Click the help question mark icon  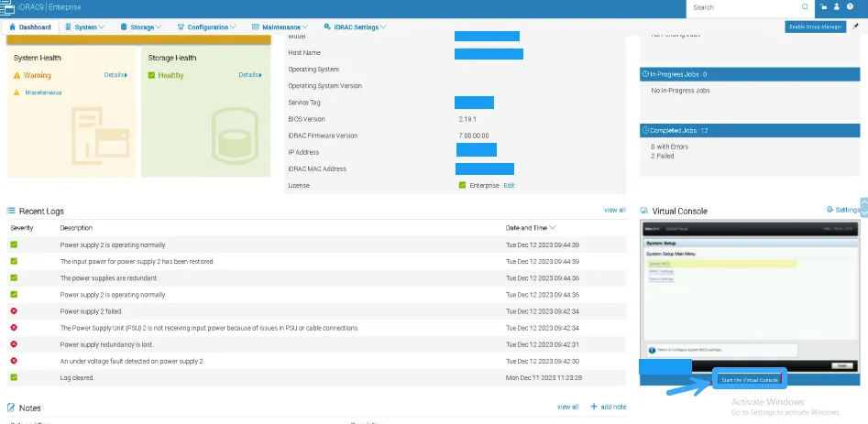click(850, 7)
